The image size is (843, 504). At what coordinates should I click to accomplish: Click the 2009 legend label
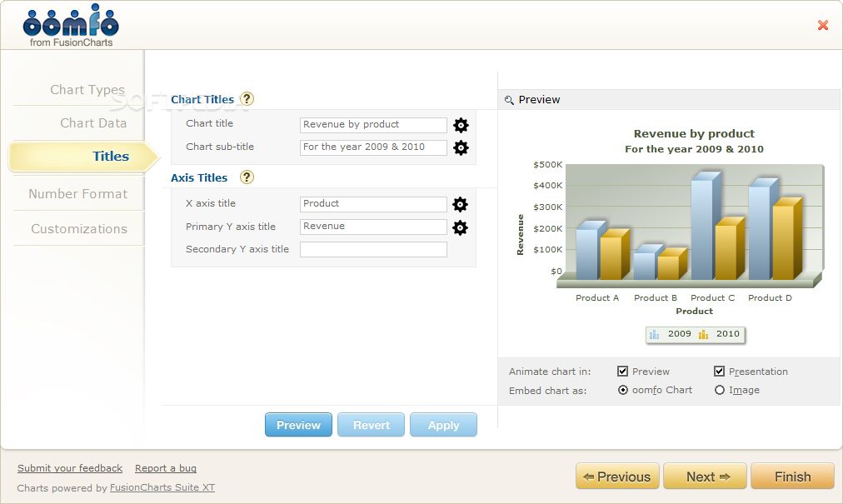click(680, 334)
